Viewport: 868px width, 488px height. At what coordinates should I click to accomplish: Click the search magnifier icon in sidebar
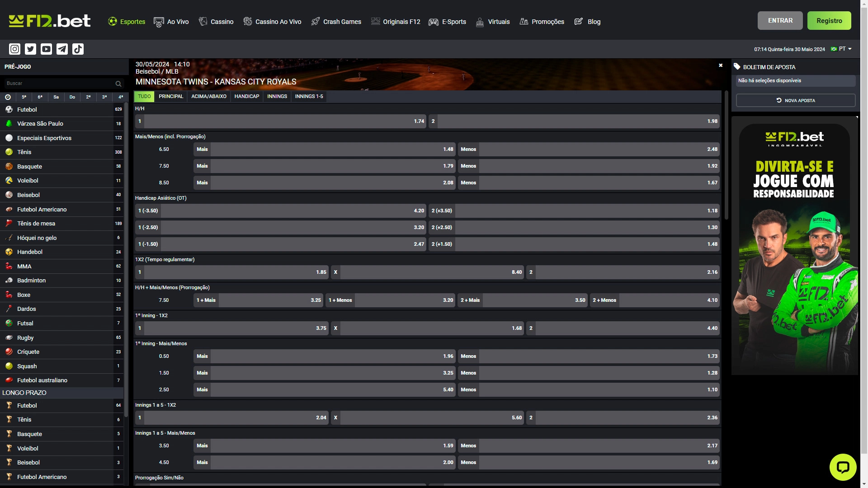[118, 84]
